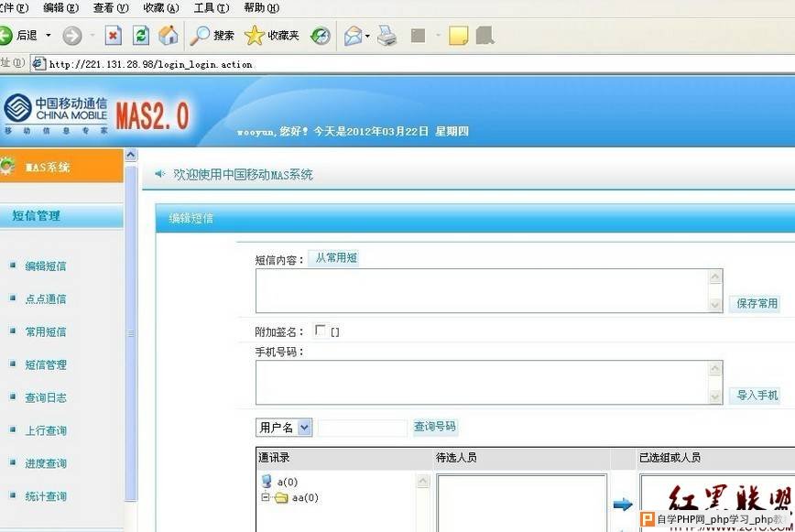The image size is (795, 532).
Task: Click the Forward arrow button
Action: (x=72, y=36)
